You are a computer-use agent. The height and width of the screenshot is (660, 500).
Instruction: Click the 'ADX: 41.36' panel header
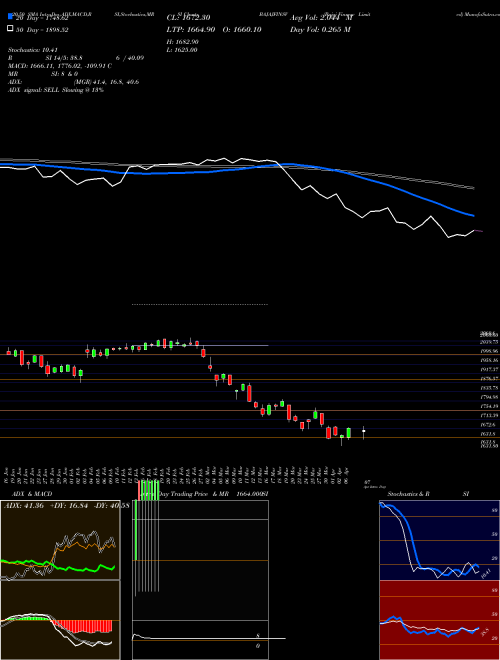pyautogui.click(x=24, y=505)
